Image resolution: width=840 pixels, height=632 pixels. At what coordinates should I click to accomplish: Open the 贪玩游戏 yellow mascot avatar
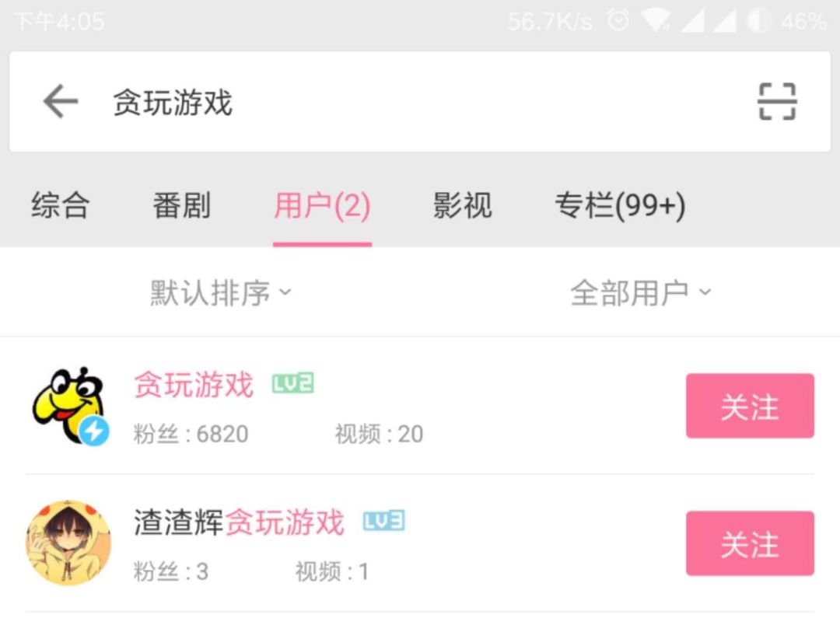pyautogui.click(x=70, y=406)
